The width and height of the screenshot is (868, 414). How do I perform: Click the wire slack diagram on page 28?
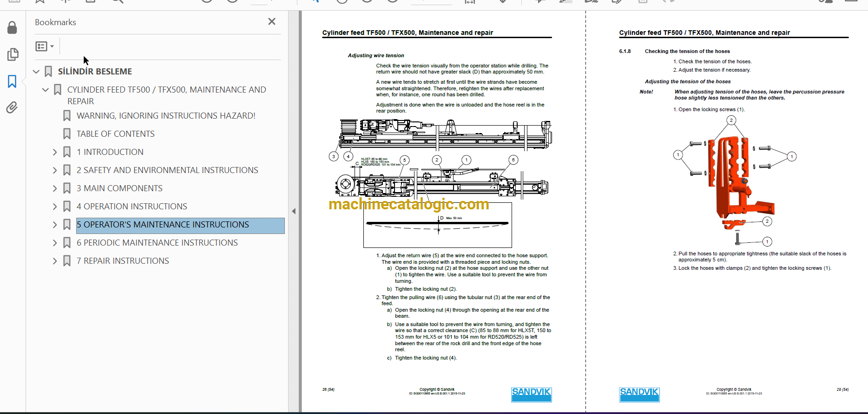tap(437, 225)
